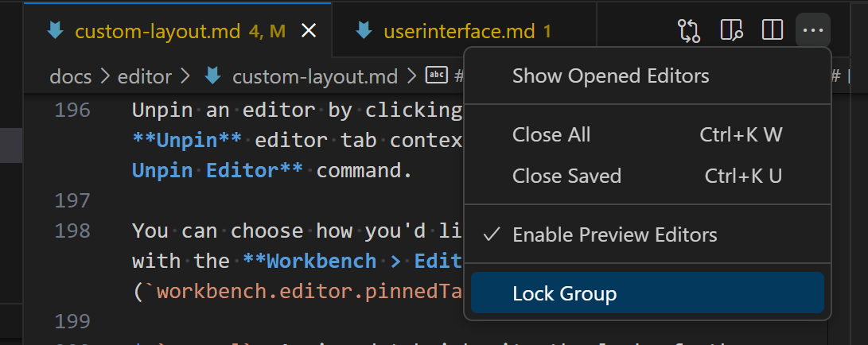Click the markdown arrow icon on userinterface.md tab
The image size is (868, 345).
364,31
